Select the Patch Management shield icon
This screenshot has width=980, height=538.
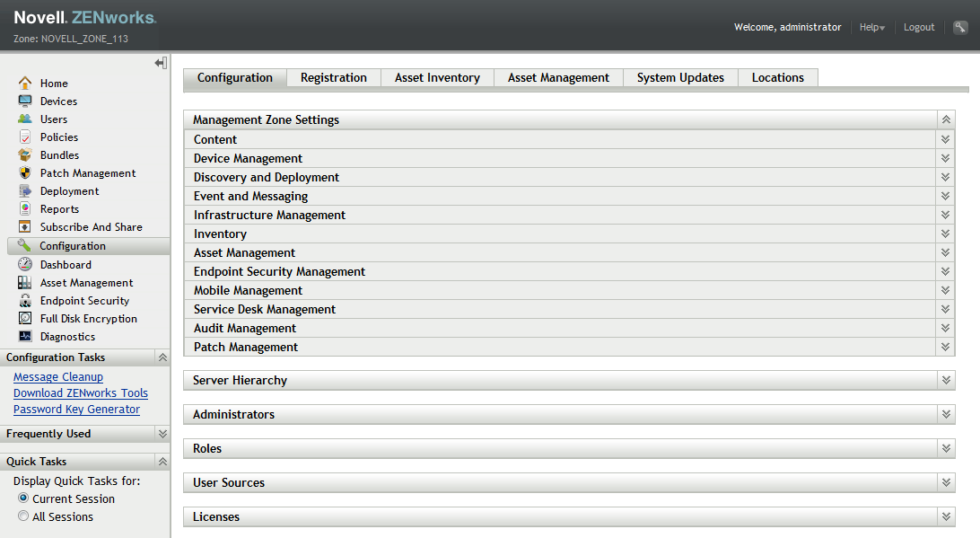pos(25,172)
